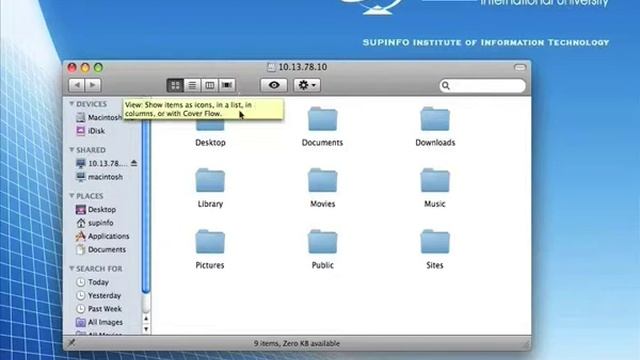Screen dimensions: 640x360
Task: Click the Quick Look eye button
Action: tap(274, 85)
